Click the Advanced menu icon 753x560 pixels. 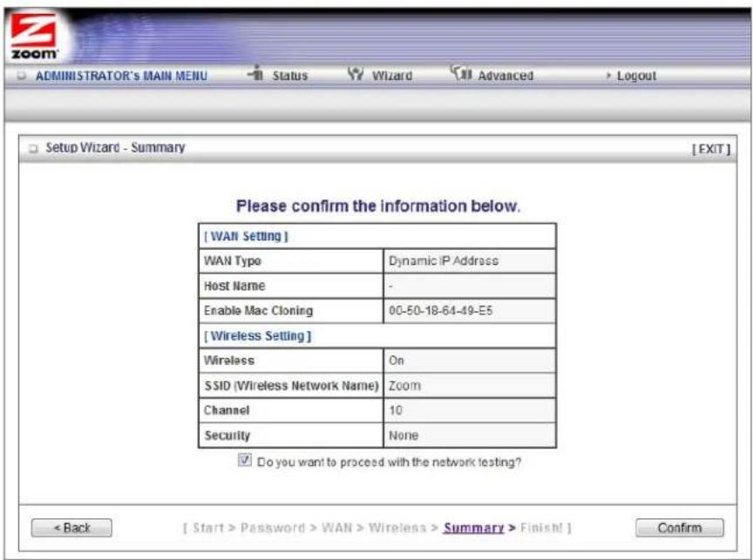pyautogui.click(x=461, y=73)
